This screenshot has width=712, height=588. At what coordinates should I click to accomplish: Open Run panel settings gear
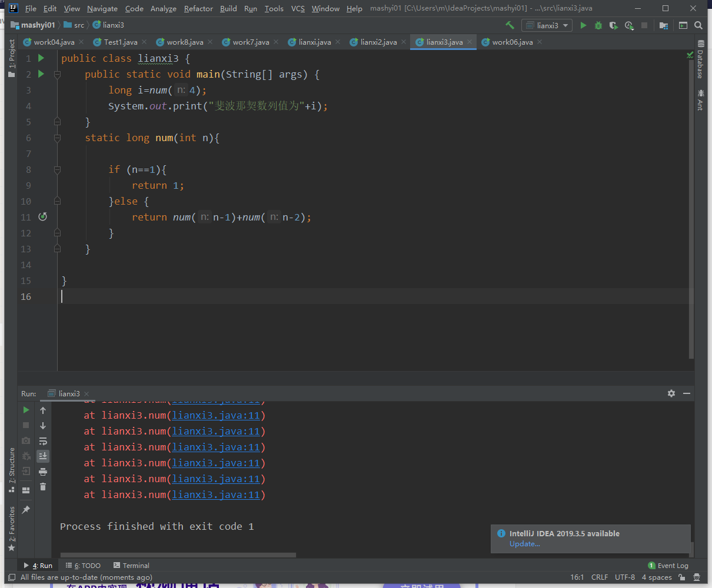tap(671, 393)
